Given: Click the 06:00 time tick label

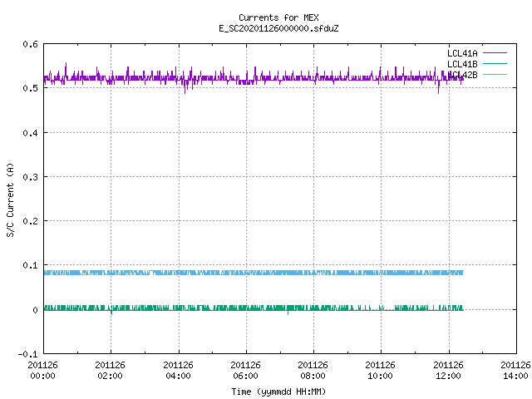Looking at the screenshot, I should pyautogui.click(x=245, y=376).
